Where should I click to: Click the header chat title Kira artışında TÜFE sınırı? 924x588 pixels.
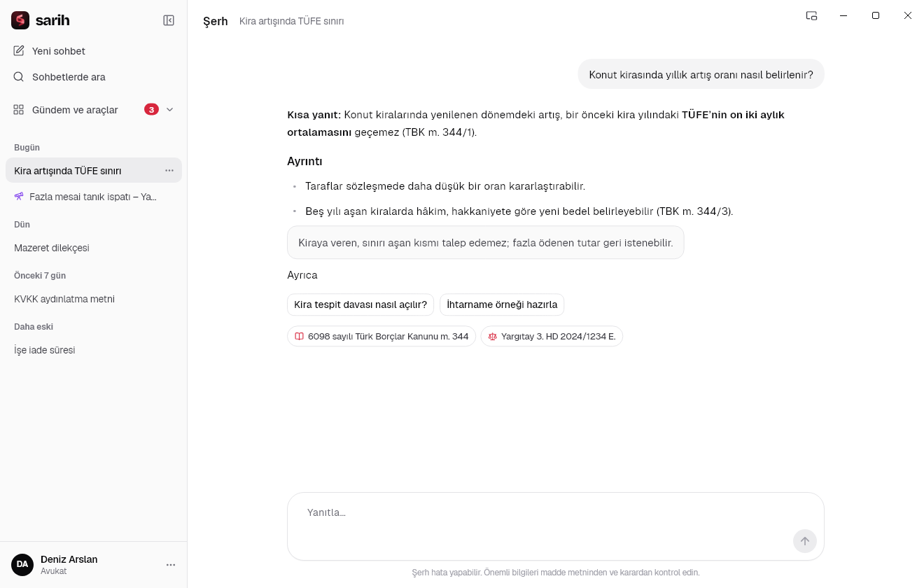click(292, 21)
